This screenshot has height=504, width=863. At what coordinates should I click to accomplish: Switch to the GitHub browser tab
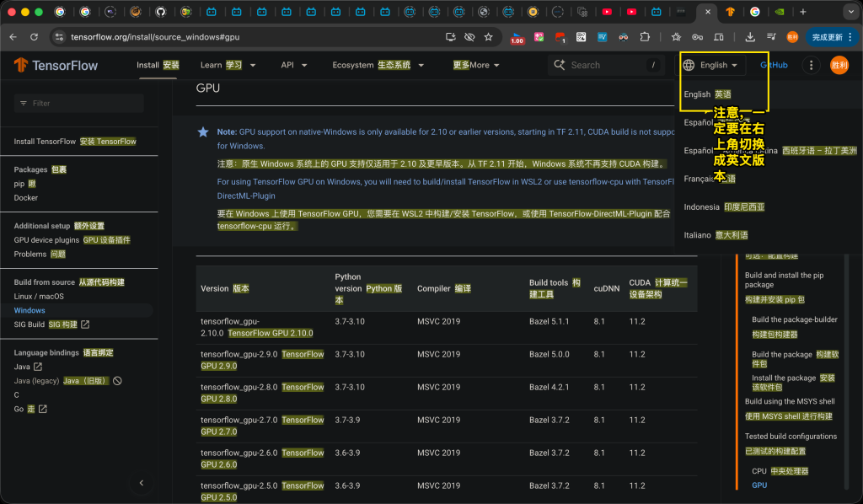coord(160,12)
